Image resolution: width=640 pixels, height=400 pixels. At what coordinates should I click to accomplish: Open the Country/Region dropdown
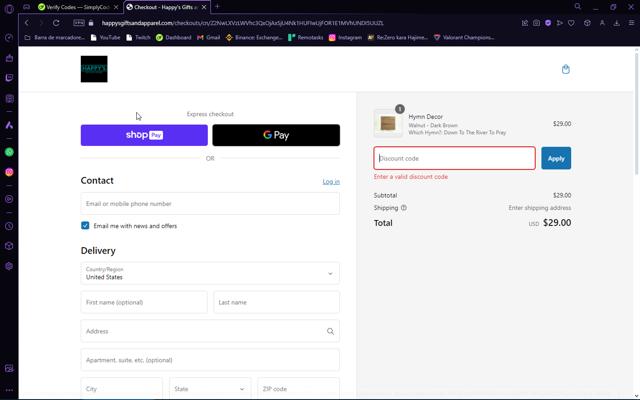[x=210, y=273]
